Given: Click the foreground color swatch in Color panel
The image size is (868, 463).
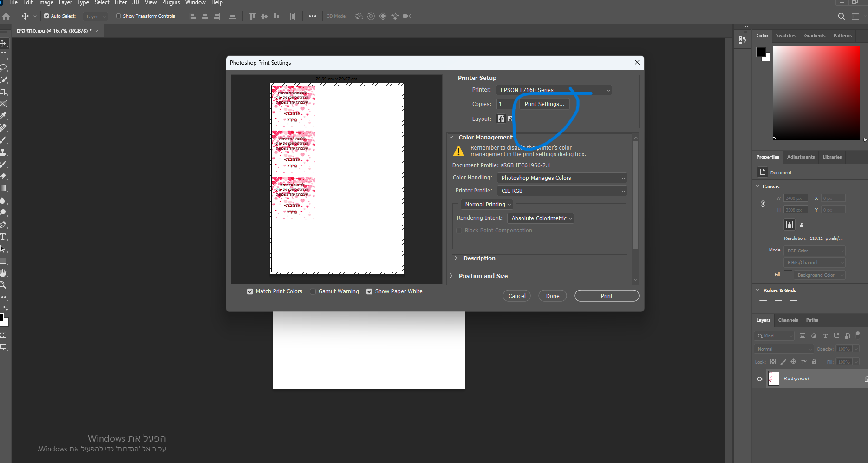Looking at the screenshot, I should (761, 52).
